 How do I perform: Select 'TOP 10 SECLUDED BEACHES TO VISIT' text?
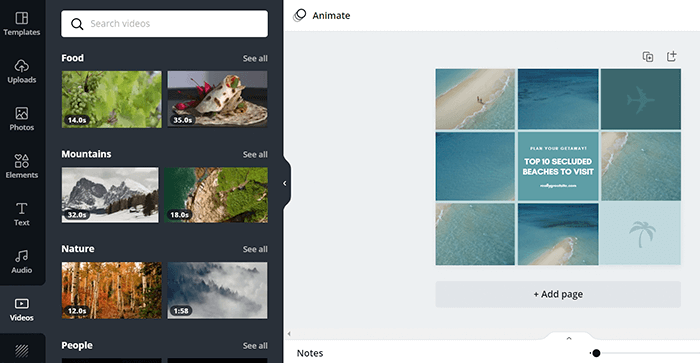tap(558, 167)
